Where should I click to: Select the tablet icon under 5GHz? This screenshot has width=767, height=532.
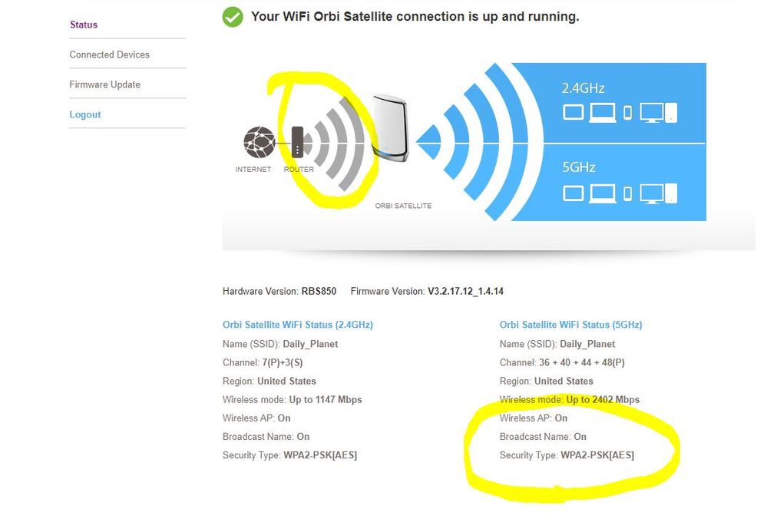(x=574, y=192)
